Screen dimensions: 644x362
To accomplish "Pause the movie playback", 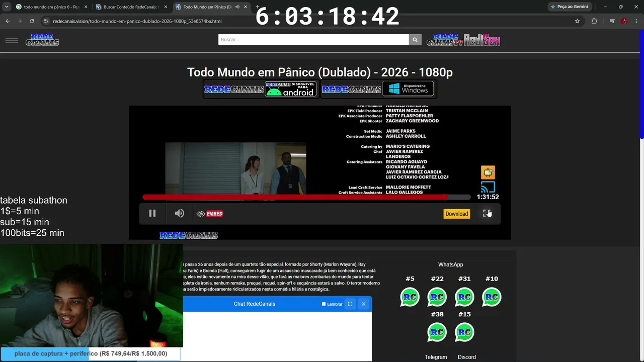I will (x=152, y=214).
